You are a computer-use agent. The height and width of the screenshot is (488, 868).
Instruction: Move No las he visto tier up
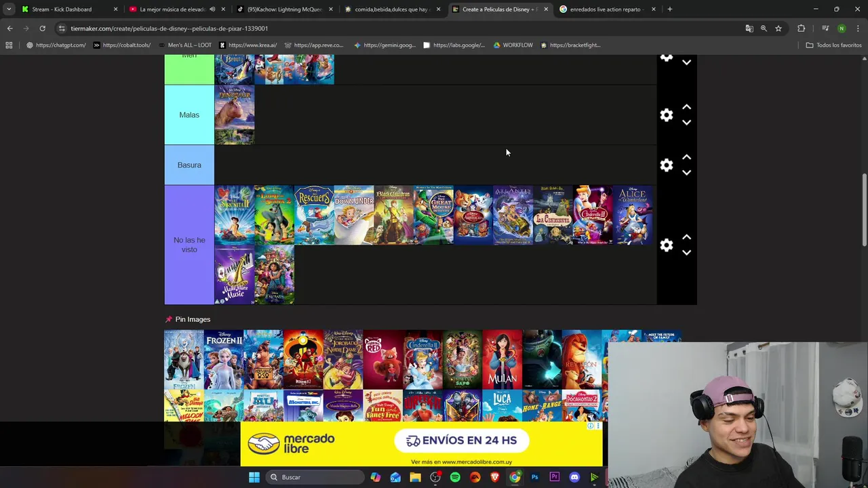pyautogui.click(x=686, y=237)
